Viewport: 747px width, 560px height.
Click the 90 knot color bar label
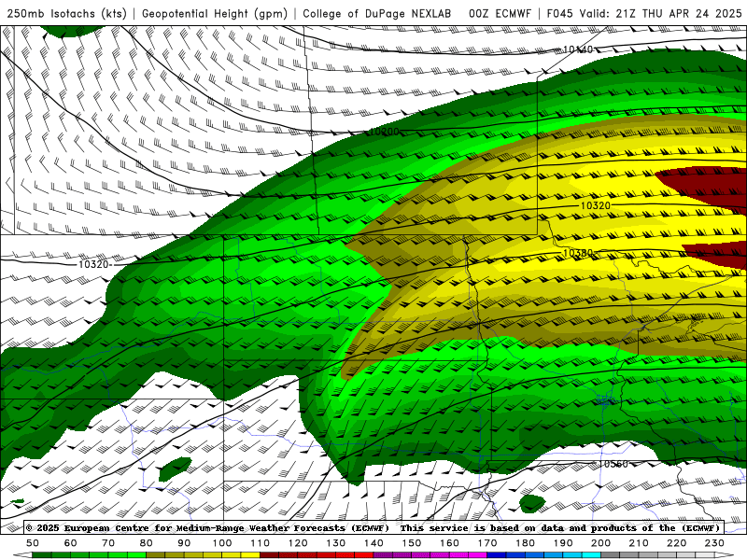184,543
